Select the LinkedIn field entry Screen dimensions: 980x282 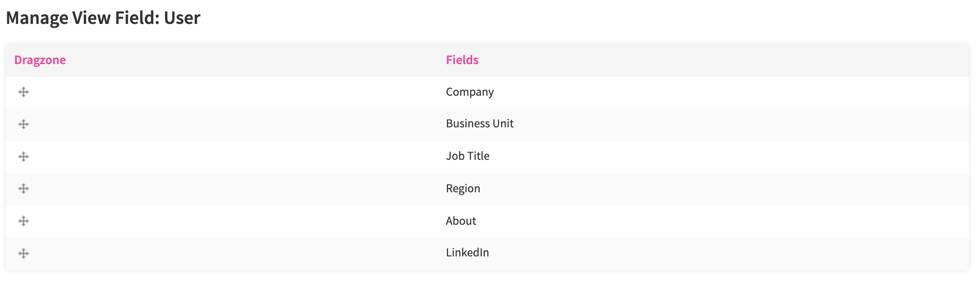coord(467,253)
